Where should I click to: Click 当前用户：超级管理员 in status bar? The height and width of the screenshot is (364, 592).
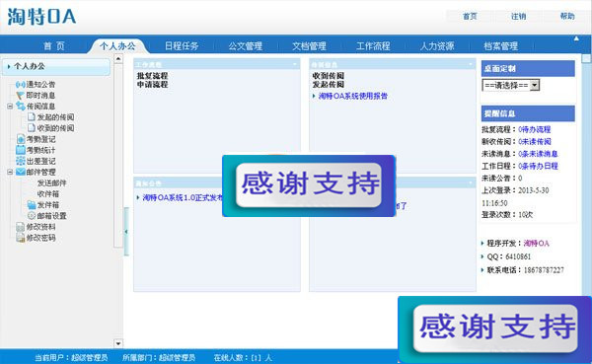[x=71, y=357]
